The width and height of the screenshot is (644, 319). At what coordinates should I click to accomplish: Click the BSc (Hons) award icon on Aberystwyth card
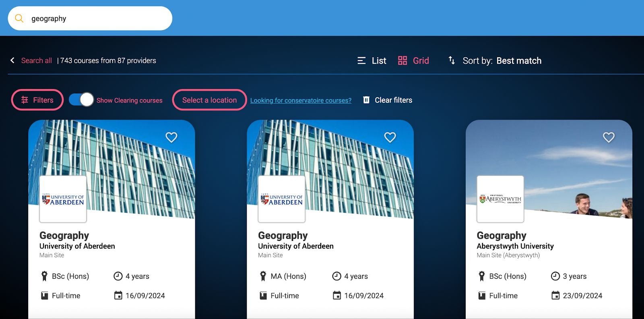point(482,276)
